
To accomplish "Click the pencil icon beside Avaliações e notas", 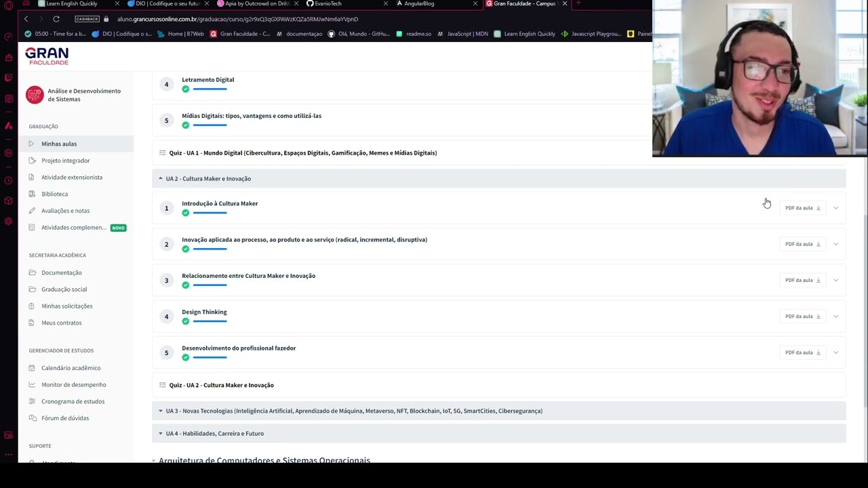I will tap(32, 211).
